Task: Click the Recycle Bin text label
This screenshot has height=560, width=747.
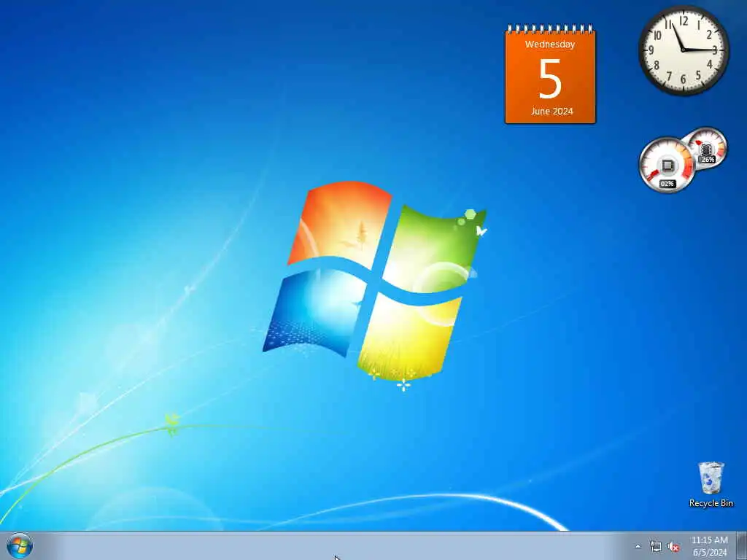Action: click(x=711, y=503)
